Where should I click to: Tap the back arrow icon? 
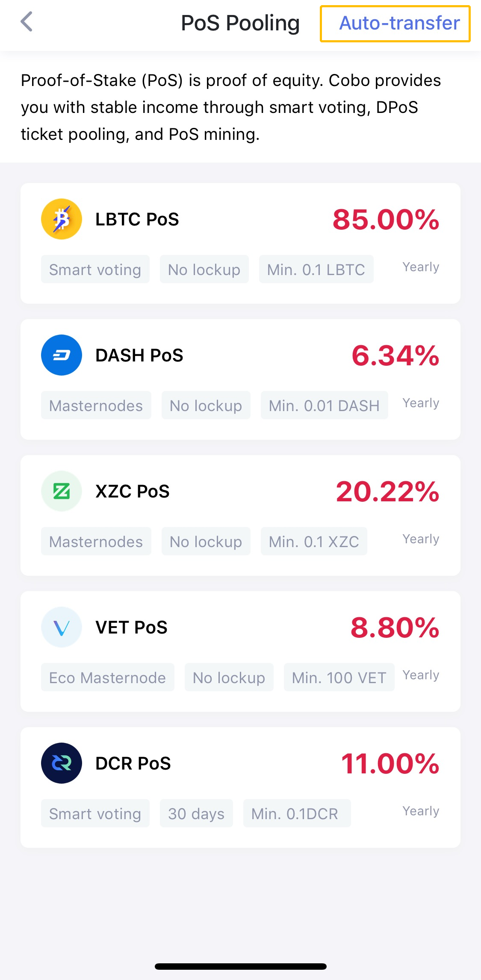27,22
